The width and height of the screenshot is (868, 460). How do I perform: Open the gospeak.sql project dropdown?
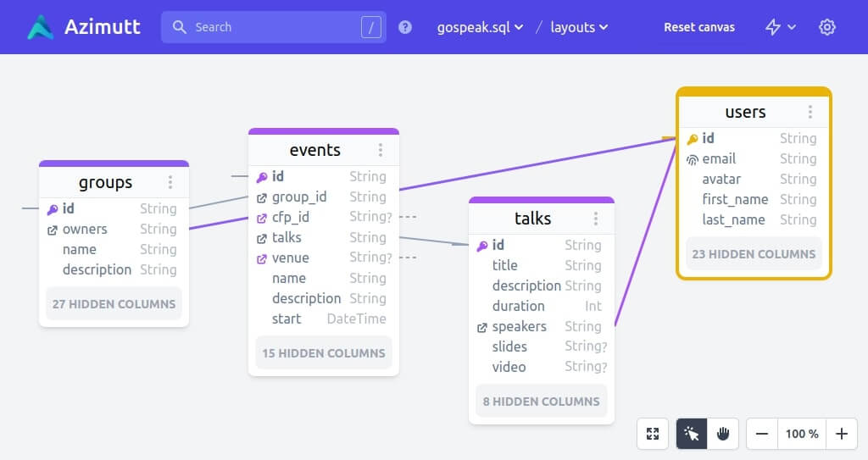click(480, 27)
